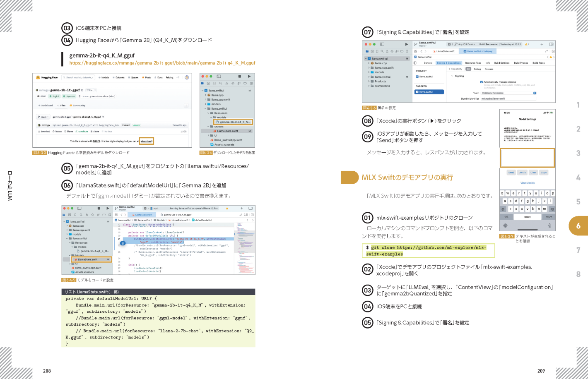Expand the Products group in the Signing window navigator
Viewport: 588px width, 379px height.
pos(369,82)
